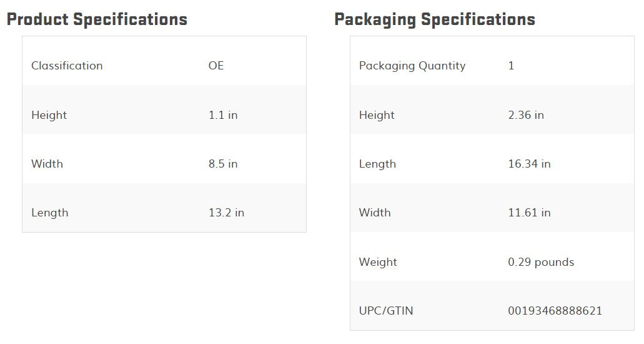
Task: Select the 0.29 pounds weight value
Action: (x=541, y=262)
